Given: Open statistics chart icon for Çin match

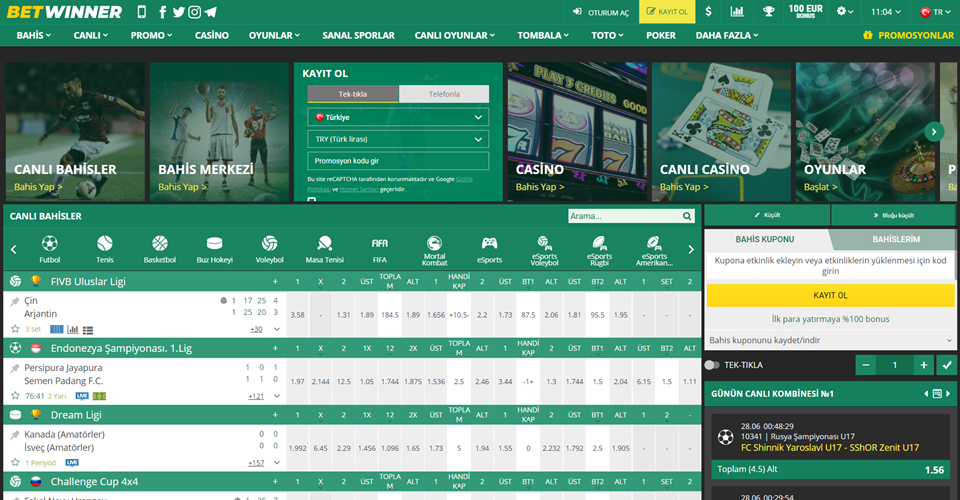Looking at the screenshot, I should click(73, 329).
